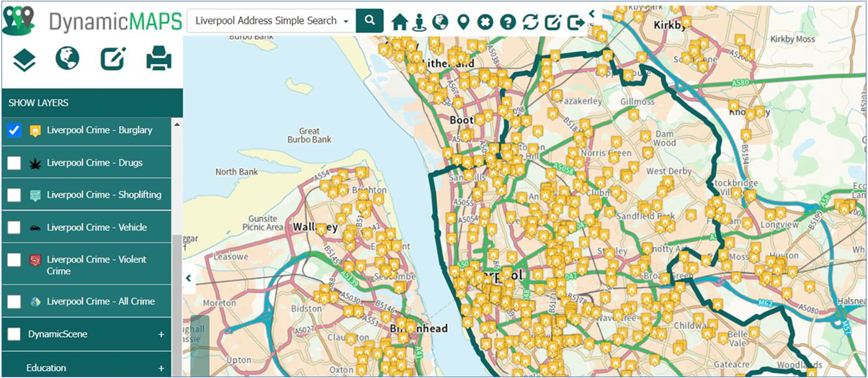Viewport: 868px width, 378px height.
Task: Click the All Crime globe legend icon
Action: click(x=35, y=302)
